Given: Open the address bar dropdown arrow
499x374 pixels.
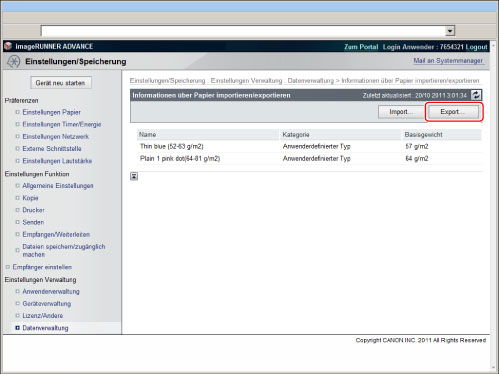Looking at the screenshot, I should (x=450, y=31).
